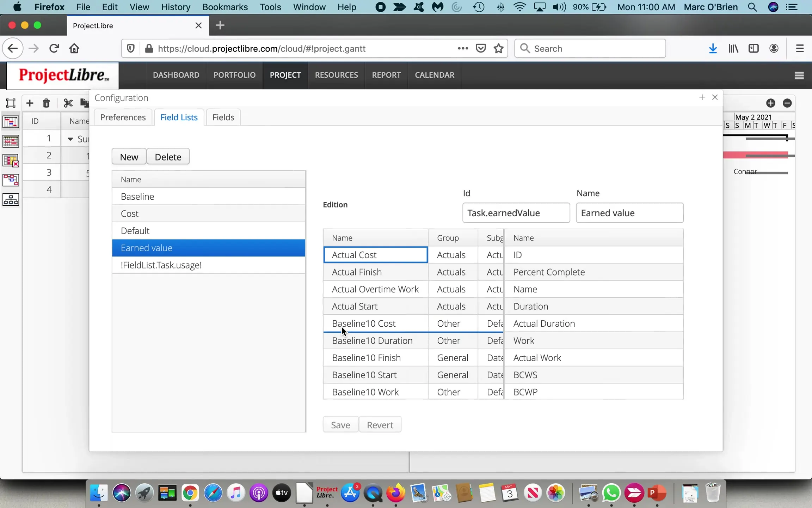Click the scissors cut icon
The width and height of the screenshot is (812, 508).
click(x=68, y=103)
